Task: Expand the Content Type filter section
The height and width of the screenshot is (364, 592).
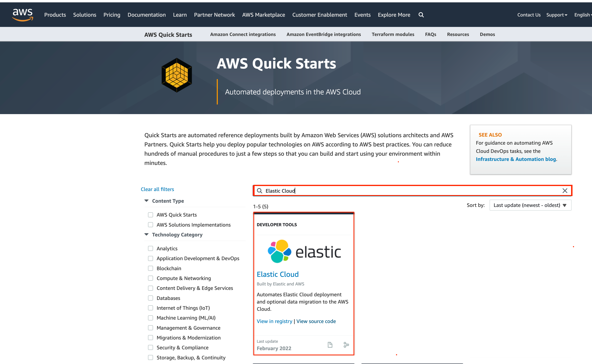Action: point(147,200)
